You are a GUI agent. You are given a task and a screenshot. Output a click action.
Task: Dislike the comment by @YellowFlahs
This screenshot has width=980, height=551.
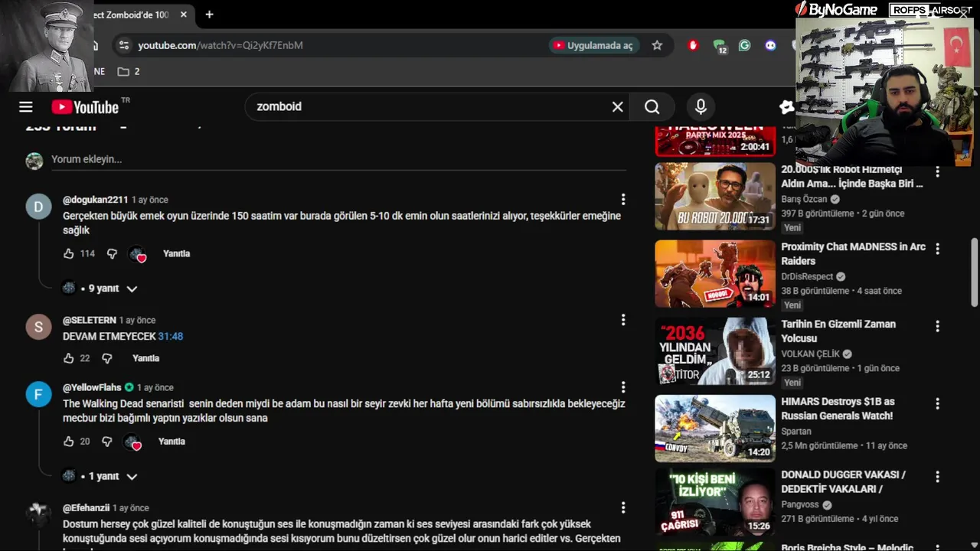coord(107,442)
